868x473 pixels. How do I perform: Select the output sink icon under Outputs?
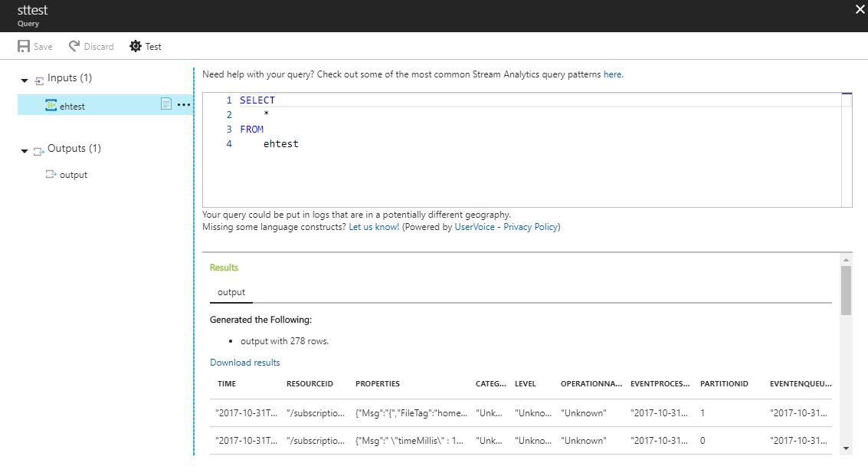(x=52, y=174)
